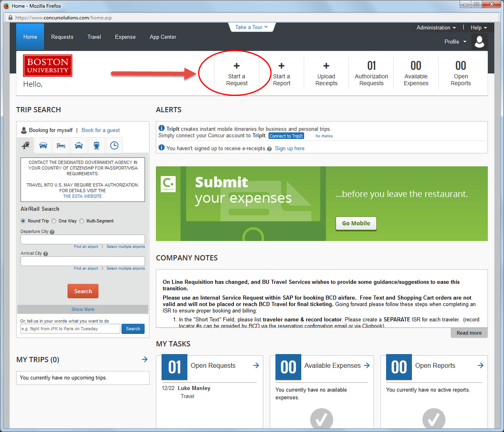Image resolution: width=504 pixels, height=432 pixels.
Task: Open the Help dropdown menu
Action: pos(479,27)
